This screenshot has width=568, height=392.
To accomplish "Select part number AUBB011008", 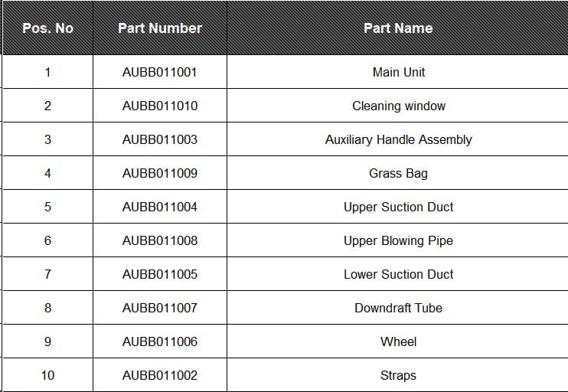I will pos(159,240).
